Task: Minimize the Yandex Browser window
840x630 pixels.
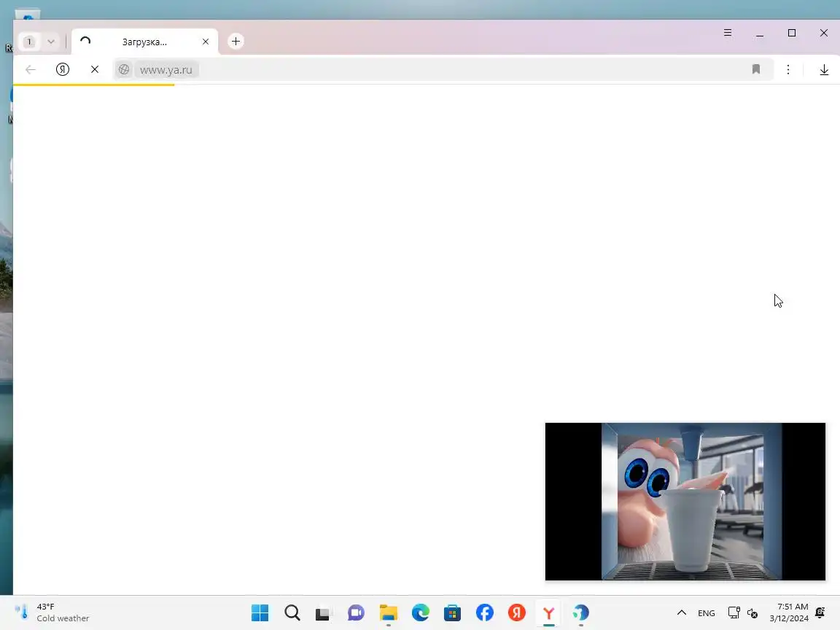Action: 760,34
